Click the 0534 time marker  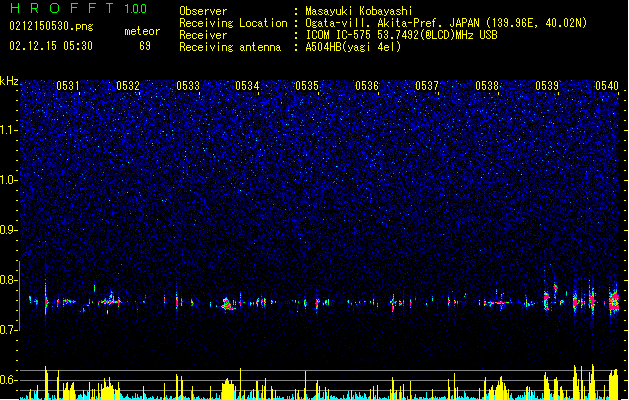point(248,86)
